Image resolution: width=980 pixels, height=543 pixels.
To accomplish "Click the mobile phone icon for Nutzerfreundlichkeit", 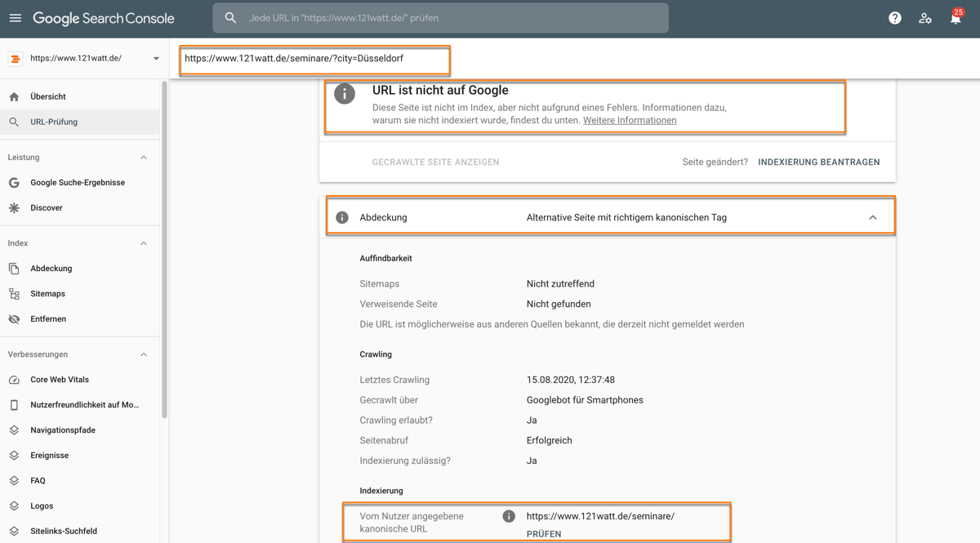I will pyautogui.click(x=14, y=405).
